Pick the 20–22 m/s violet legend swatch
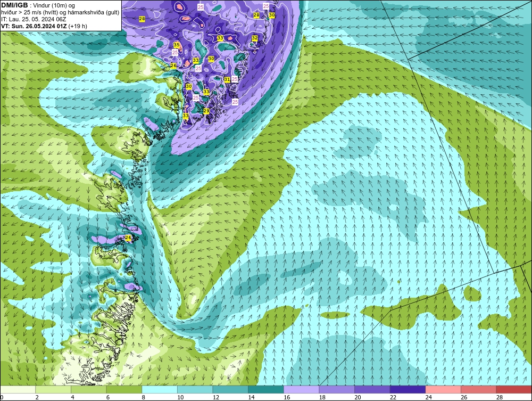The image size is (532, 401). click(x=372, y=389)
